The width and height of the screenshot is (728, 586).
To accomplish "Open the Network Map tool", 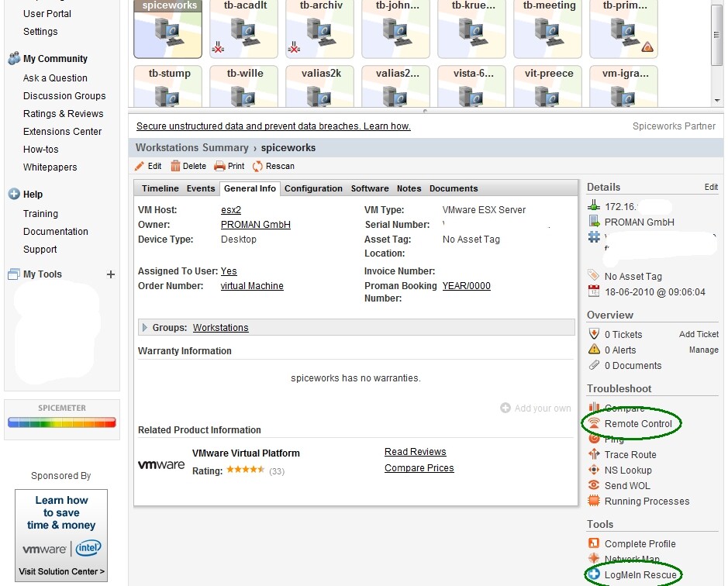I will (x=632, y=559).
